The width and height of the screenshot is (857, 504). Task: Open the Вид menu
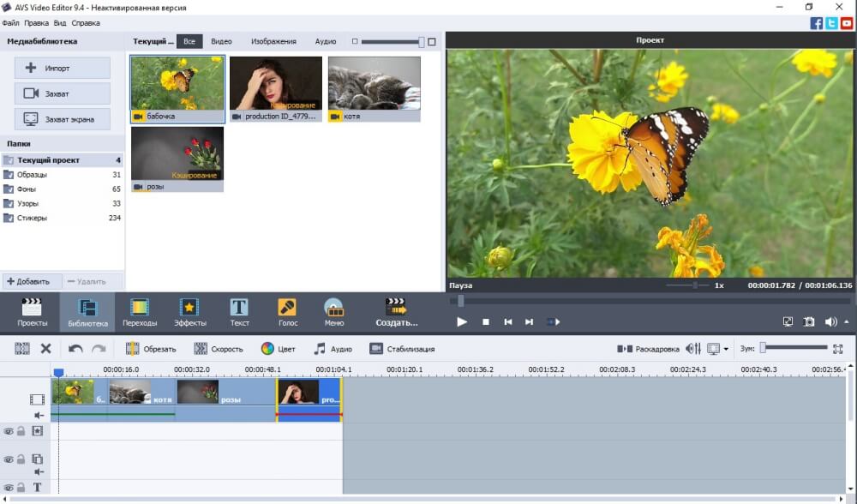click(60, 23)
